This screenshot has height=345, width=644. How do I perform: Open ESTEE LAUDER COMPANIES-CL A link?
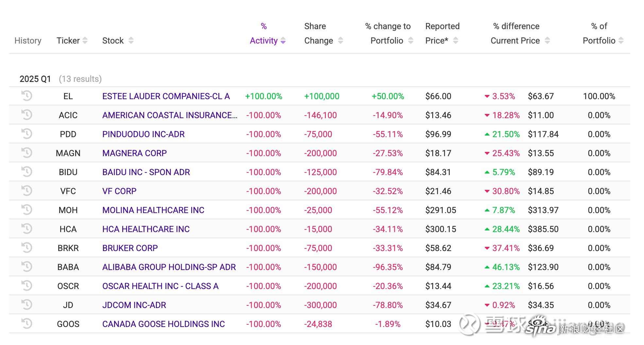[166, 96]
